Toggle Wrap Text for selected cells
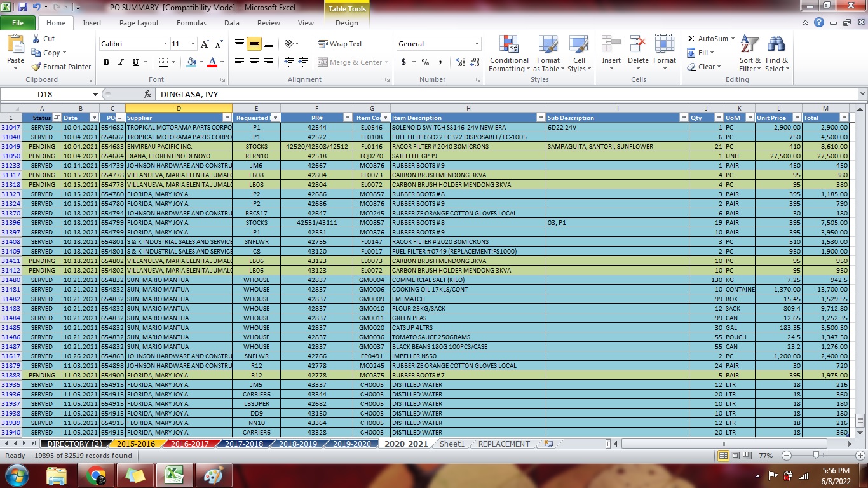The height and width of the screenshot is (488, 868). click(341, 44)
